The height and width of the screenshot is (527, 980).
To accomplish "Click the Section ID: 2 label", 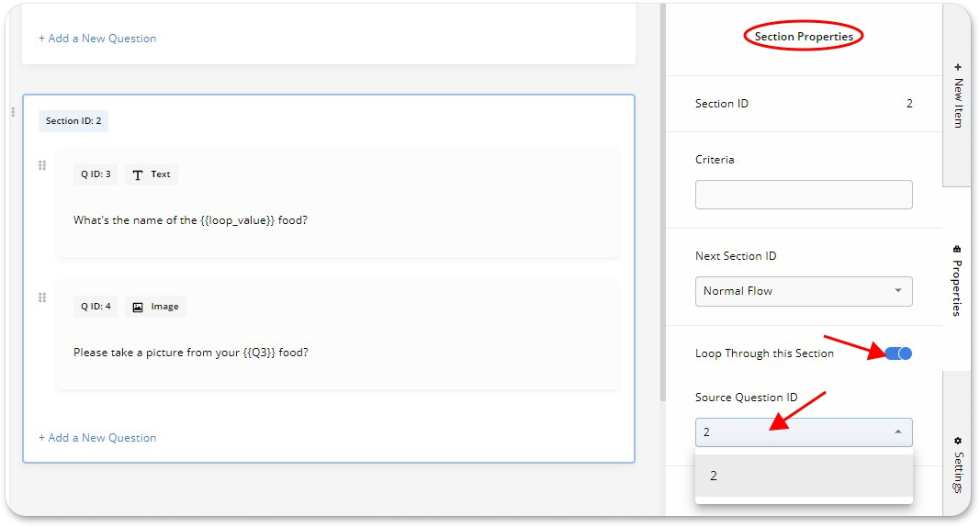I will [73, 121].
